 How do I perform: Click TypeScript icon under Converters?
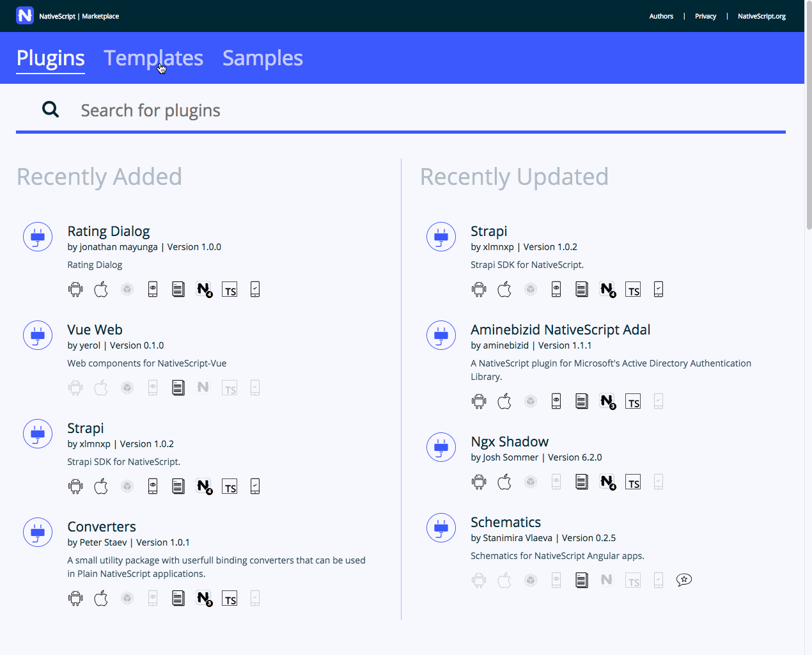coord(230,599)
